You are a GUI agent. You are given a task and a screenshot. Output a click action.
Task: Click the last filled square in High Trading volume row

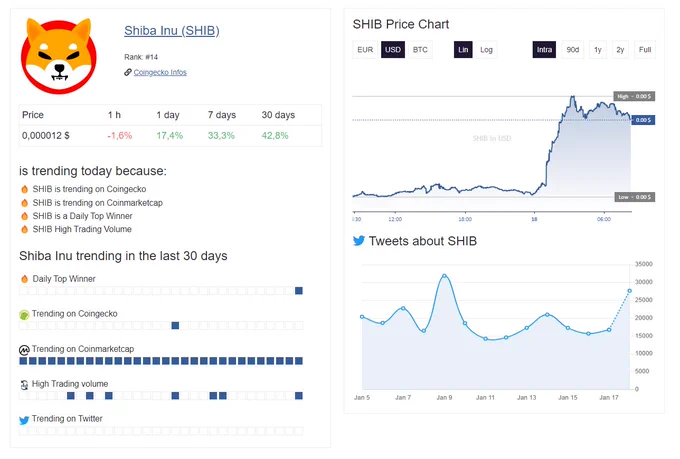[x=299, y=396]
